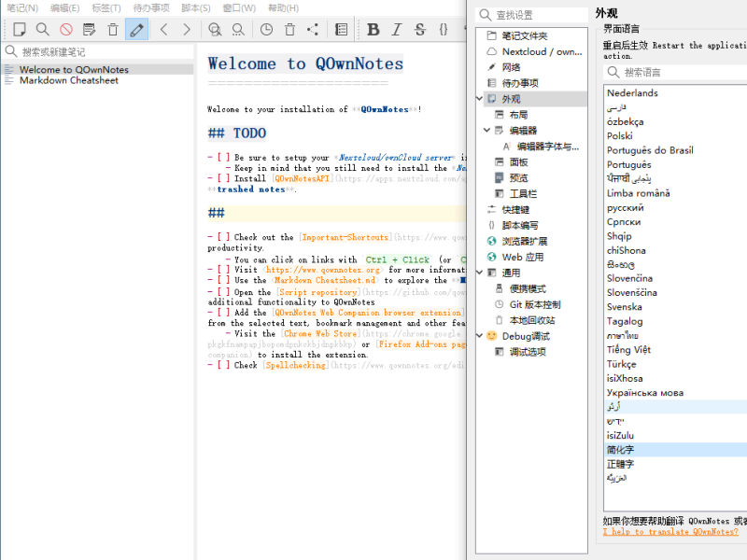Select the Markdown Cheatsheet note
747x560 pixels.
[98, 80]
